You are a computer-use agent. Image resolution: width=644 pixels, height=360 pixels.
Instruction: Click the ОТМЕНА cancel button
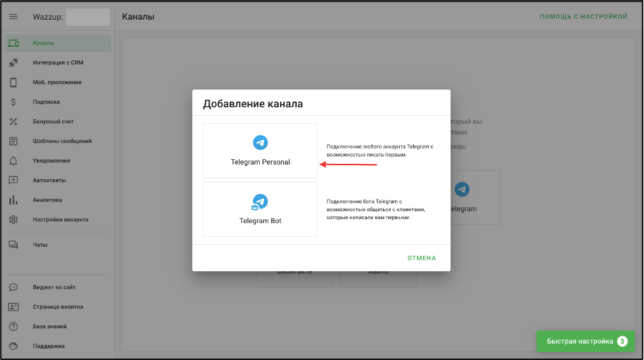click(421, 258)
